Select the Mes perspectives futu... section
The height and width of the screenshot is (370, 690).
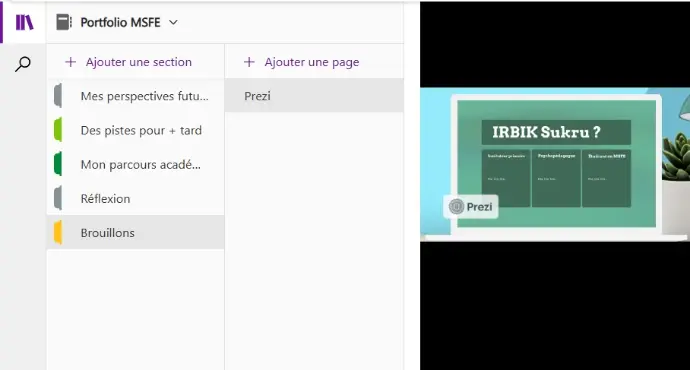tap(136, 96)
